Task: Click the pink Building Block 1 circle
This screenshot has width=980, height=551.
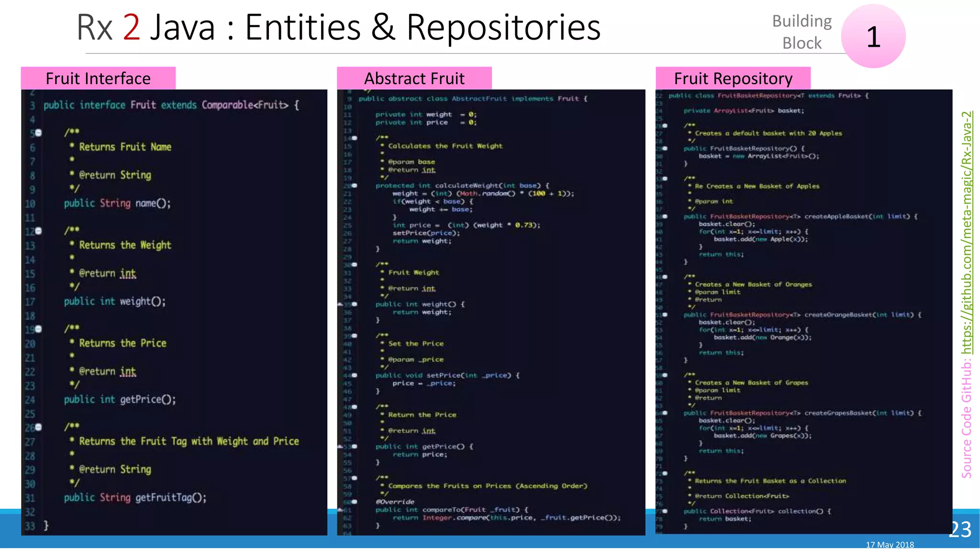Action: click(x=873, y=36)
